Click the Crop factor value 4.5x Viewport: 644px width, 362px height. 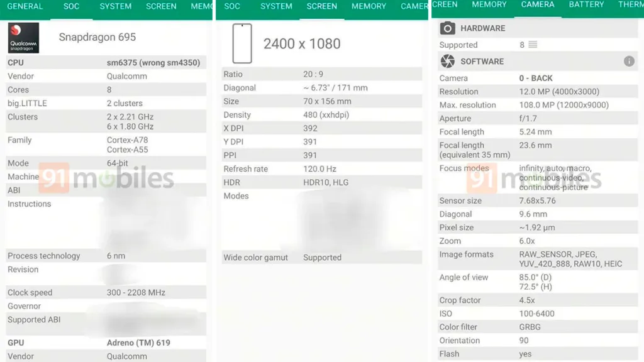coord(527,300)
